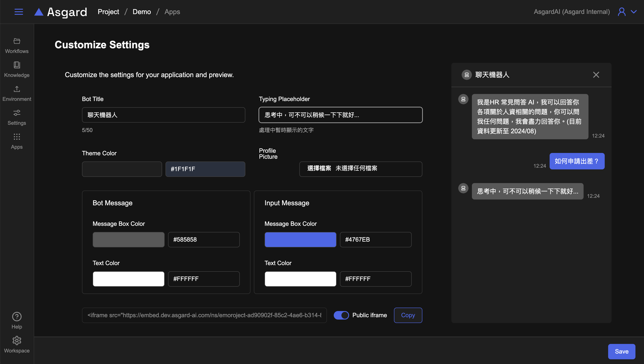
Task: Expand the user account dropdown chevron
Action: 634,12
